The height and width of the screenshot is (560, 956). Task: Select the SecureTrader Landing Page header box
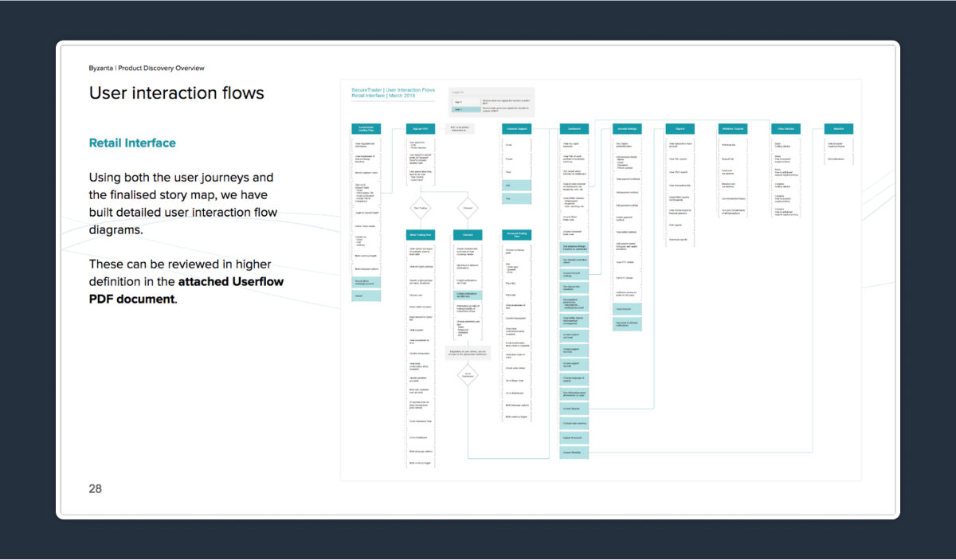pos(366,129)
